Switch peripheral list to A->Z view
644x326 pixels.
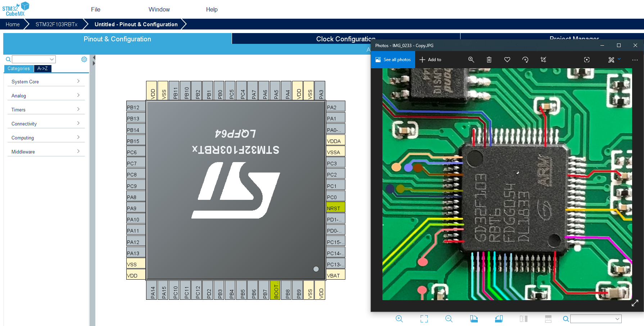coord(42,69)
